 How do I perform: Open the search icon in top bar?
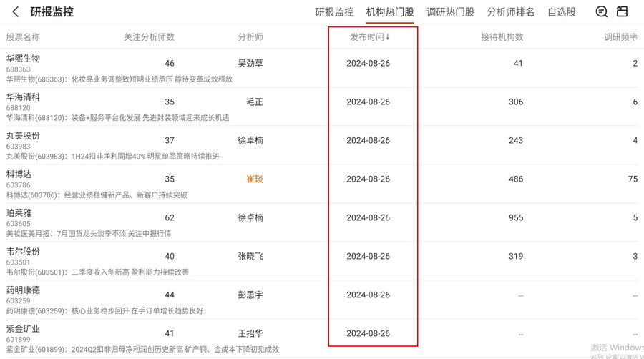click(601, 11)
